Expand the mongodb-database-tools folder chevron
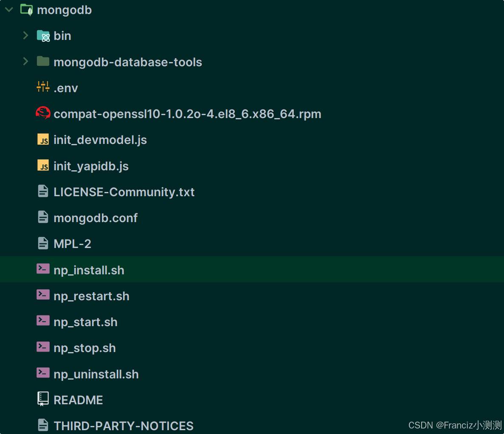The image size is (504, 434). pyautogui.click(x=26, y=62)
